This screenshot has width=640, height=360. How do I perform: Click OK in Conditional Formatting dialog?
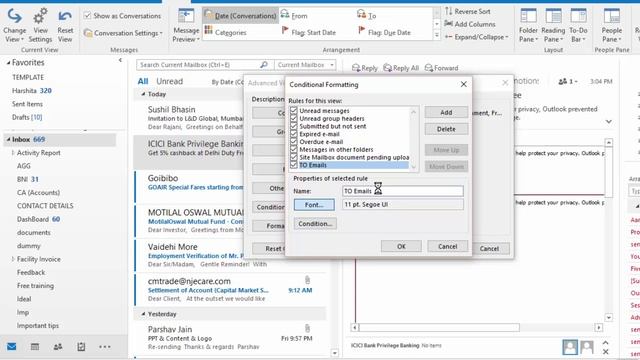click(401, 246)
